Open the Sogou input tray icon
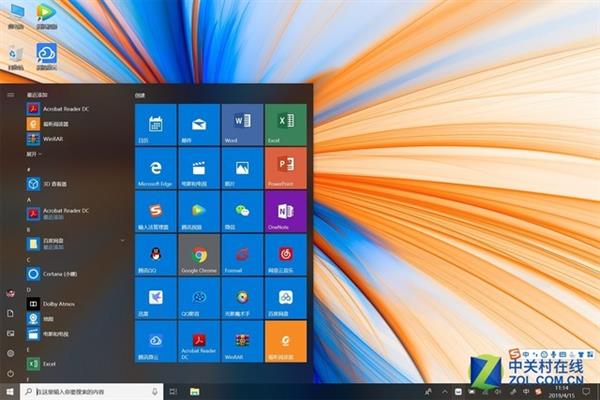Screen dimensions: 600x400 tap(538, 392)
